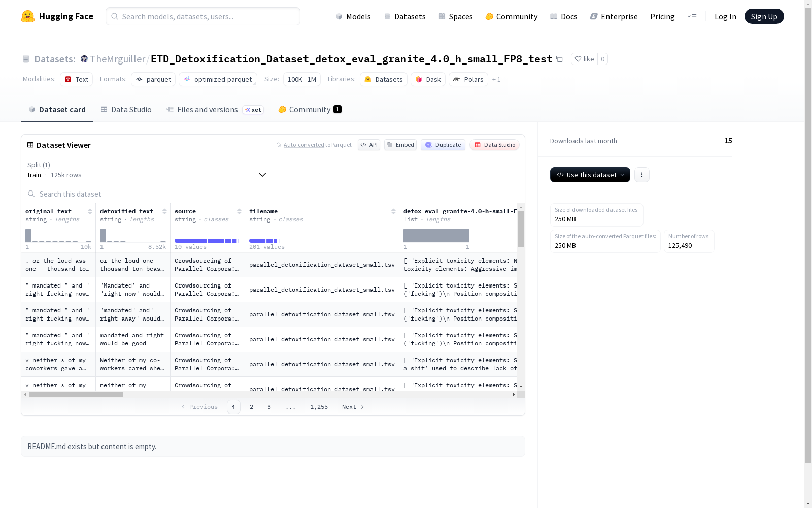Click the Dataset Viewer table icon
The width and height of the screenshot is (812, 508).
click(30, 145)
